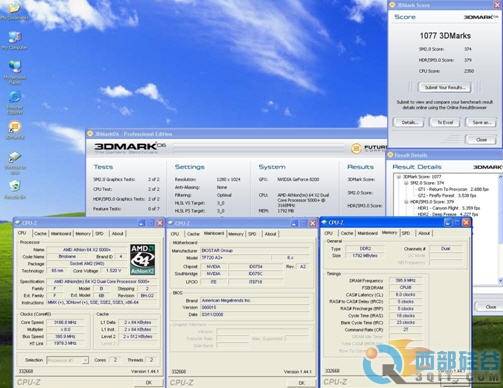Collapse the SM2.0 Score: 374 tree node
The image size is (503, 388).
pyautogui.click(x=406, y=183)
